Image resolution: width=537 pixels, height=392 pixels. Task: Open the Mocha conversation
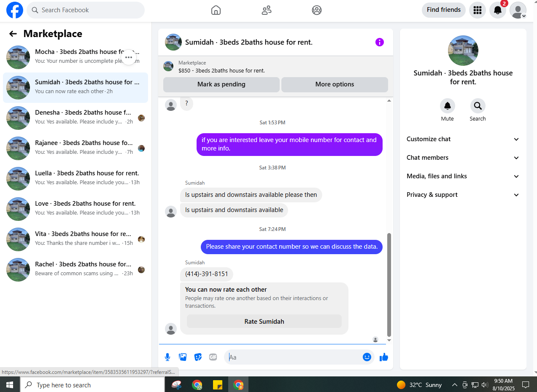point(76,57)
